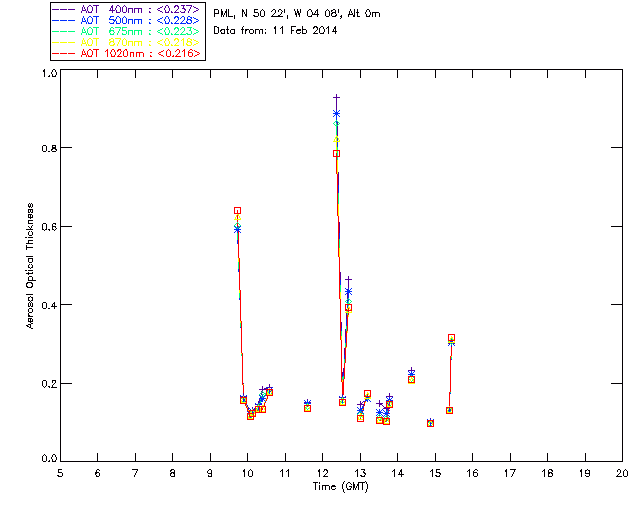Image resolution: width=640 pixels, height=512 pixels.
Task: Click the x-axis tick label 7
Action: [135, 473]
